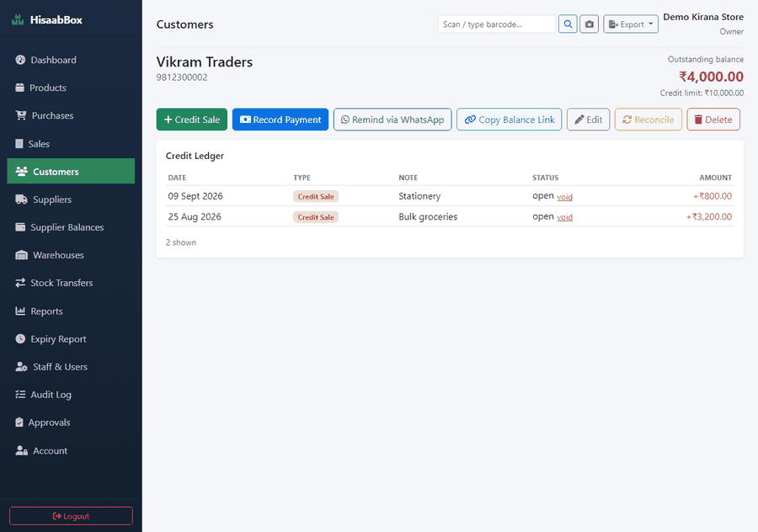Open the Export dropdown
This screenshot has height=532, width=758.
pyautogui.click(x=631, y=24)
